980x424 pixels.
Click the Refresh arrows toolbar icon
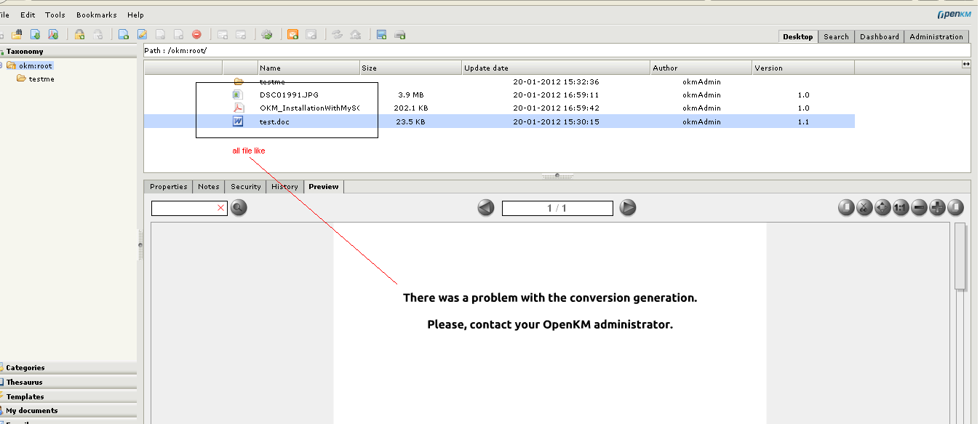(x=337, y=34)
